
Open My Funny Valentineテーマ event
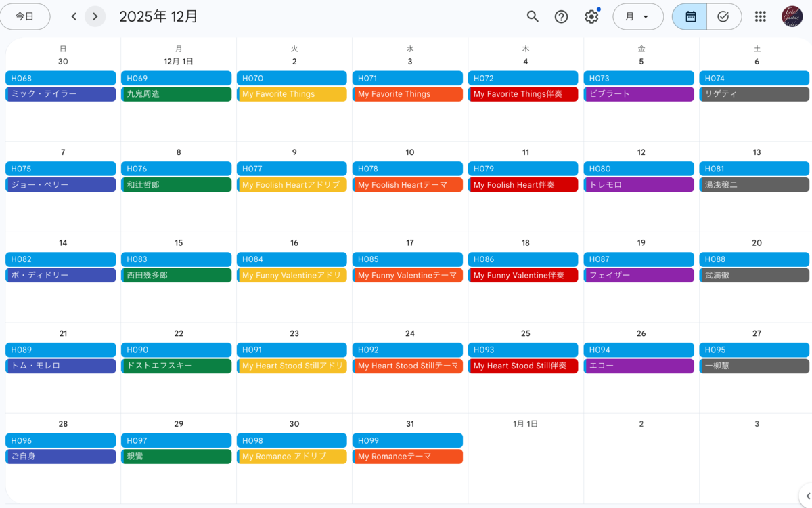click(407, 275)
